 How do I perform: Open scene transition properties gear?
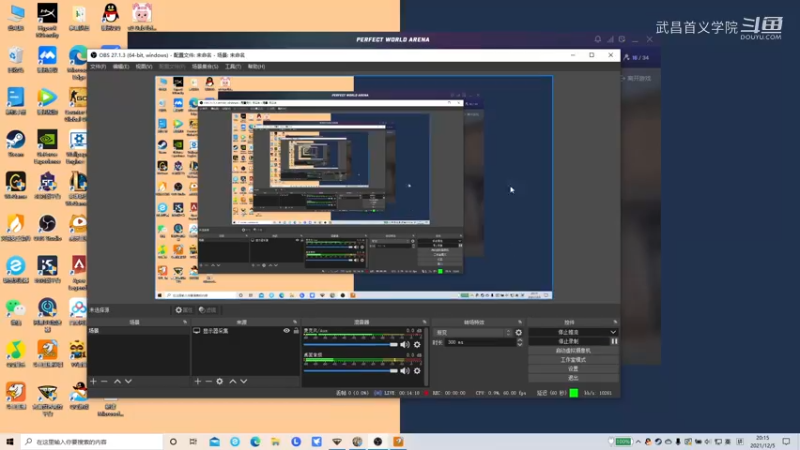point(519,332)
